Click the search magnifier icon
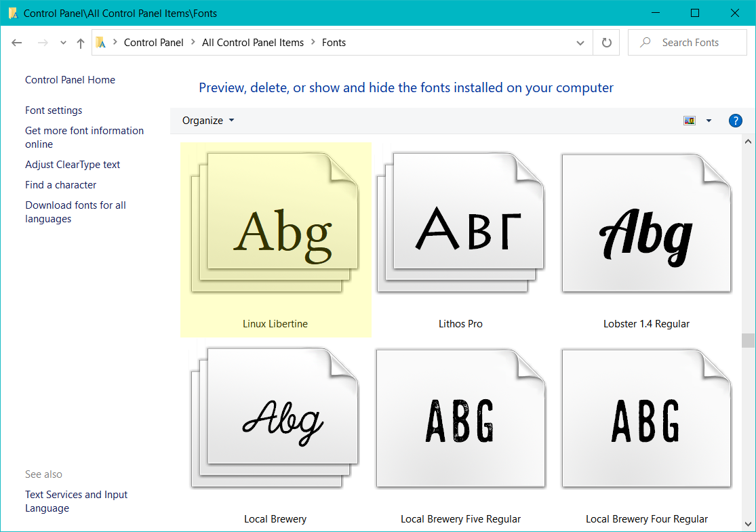756x532 pixels. pyautogui.click(x=645, y=43)
